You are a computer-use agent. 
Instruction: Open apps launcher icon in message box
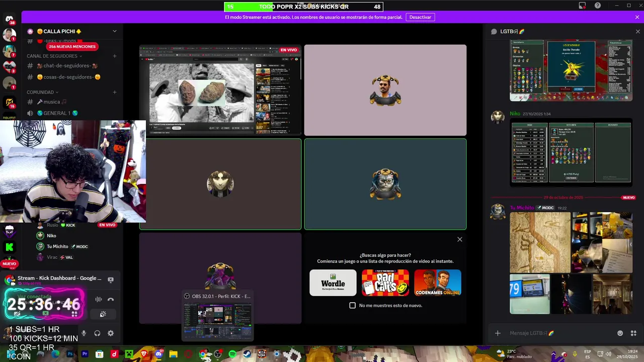[633, 333]
